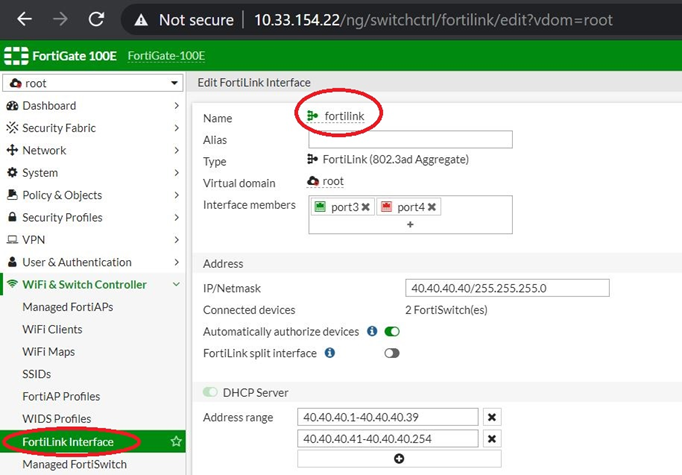Show info for Automatically authorize devices
The width and height of the screenshot is (682, 475).
click(372, 331)
